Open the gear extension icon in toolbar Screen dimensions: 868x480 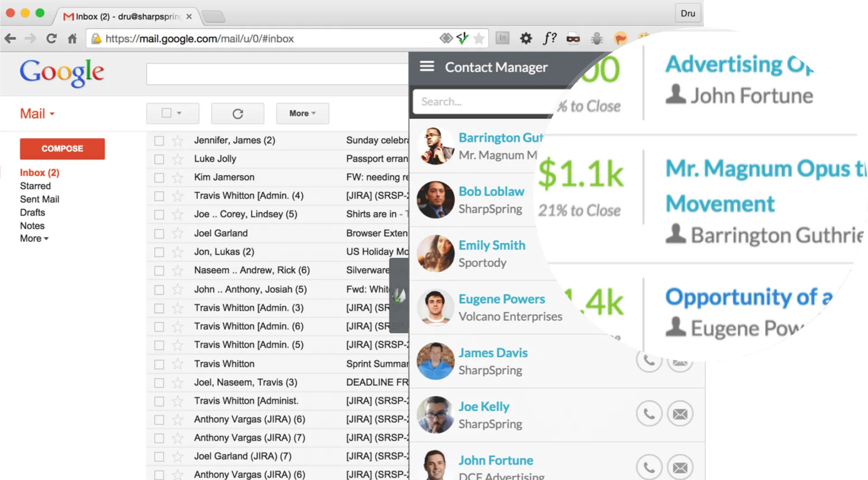(x=526, y=38)
